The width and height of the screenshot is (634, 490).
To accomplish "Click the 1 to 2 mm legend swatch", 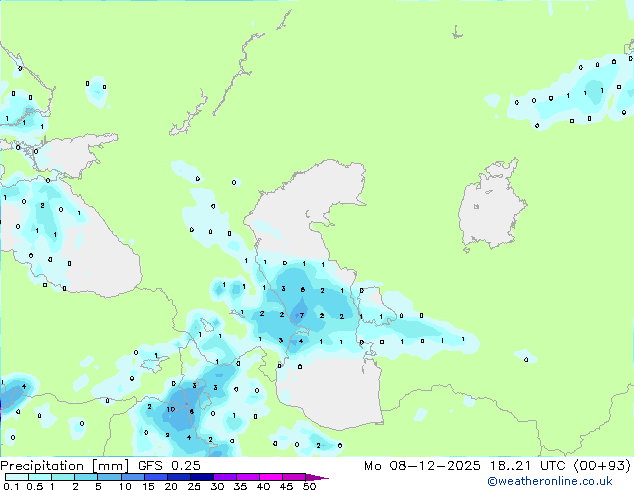I will pyautogui.click(x=63, y=477).
